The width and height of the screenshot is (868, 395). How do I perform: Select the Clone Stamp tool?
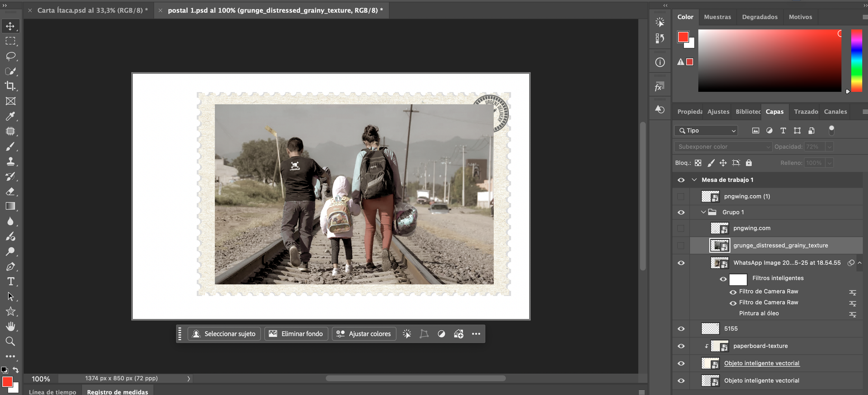10,161
